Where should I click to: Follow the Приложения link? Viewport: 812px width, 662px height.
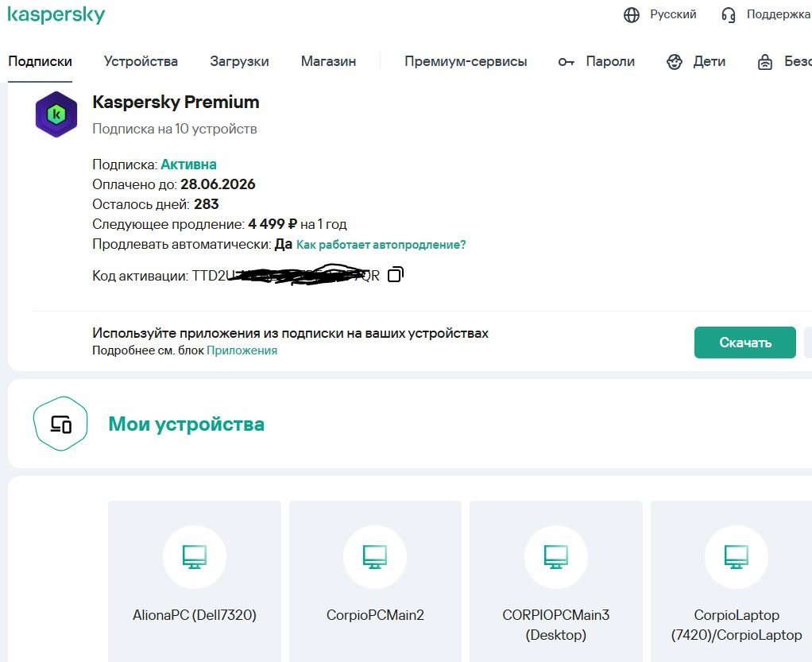pos(242,350)
